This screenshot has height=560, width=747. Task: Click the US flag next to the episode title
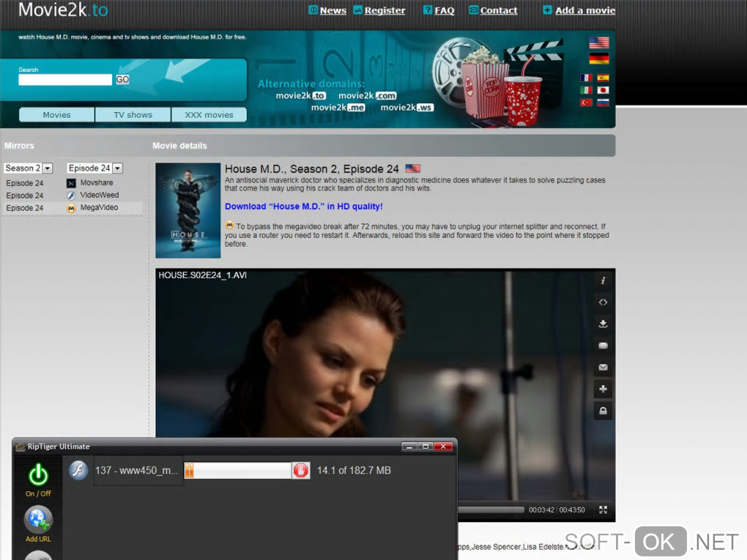click(x=412, y=168)
